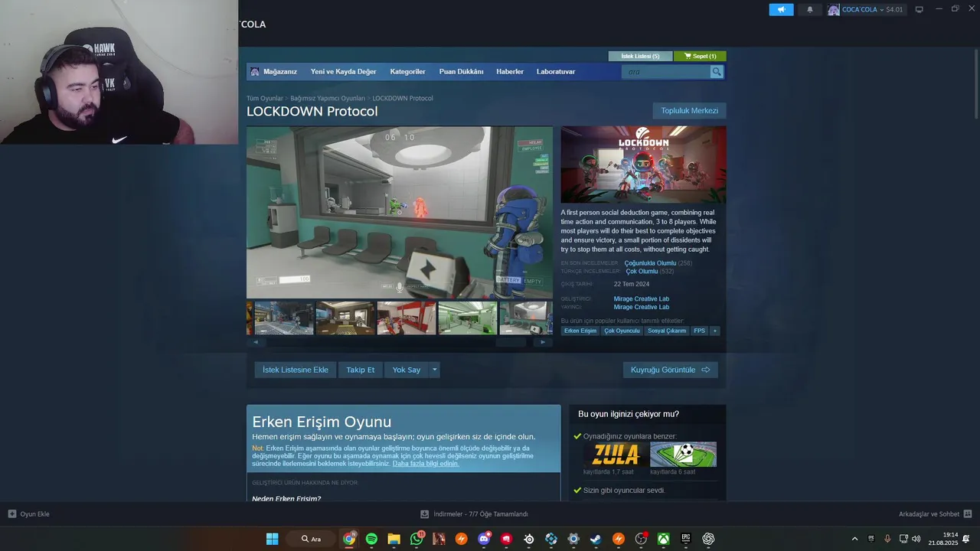Open Spotify from the taskbar

(x=371, y=539)
